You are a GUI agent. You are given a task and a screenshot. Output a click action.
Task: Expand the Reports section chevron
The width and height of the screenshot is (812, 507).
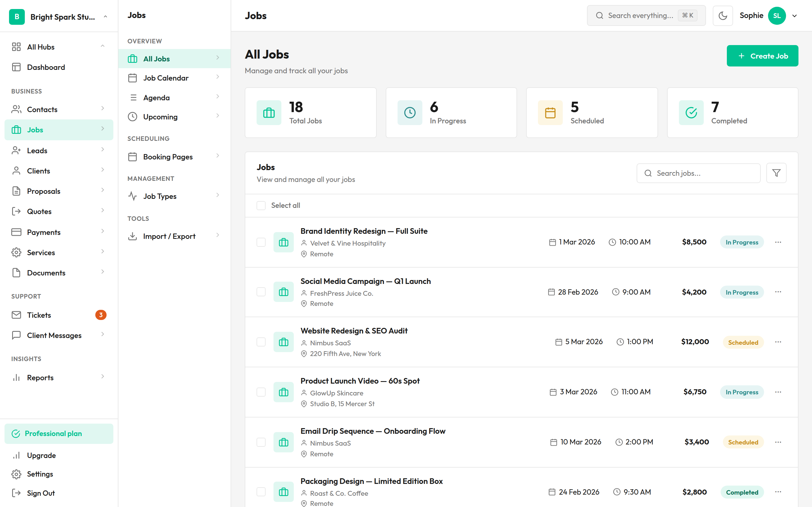pyautogui.click(x=103, y=377)
